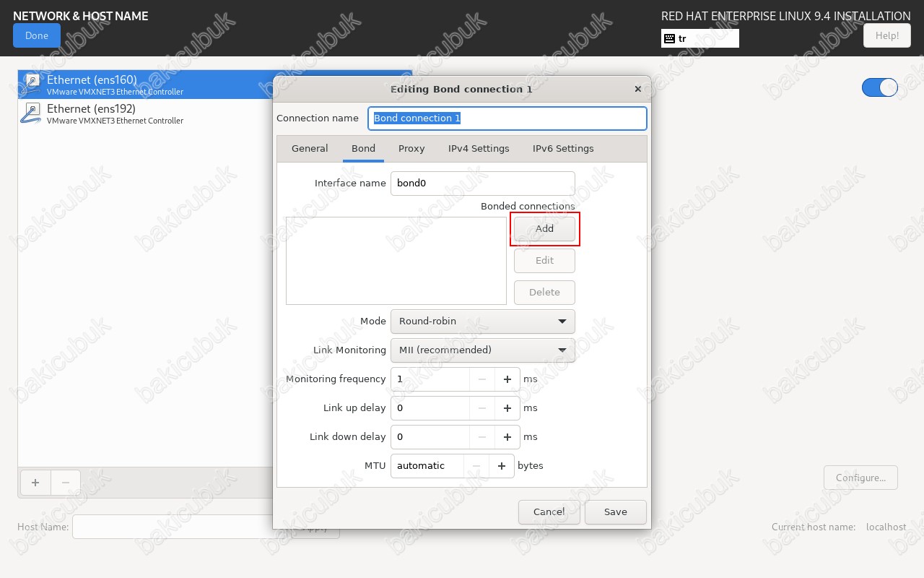Open the IPv6 Settings tab
Viewport: 924px width, 578px height.
pos(563,148)
